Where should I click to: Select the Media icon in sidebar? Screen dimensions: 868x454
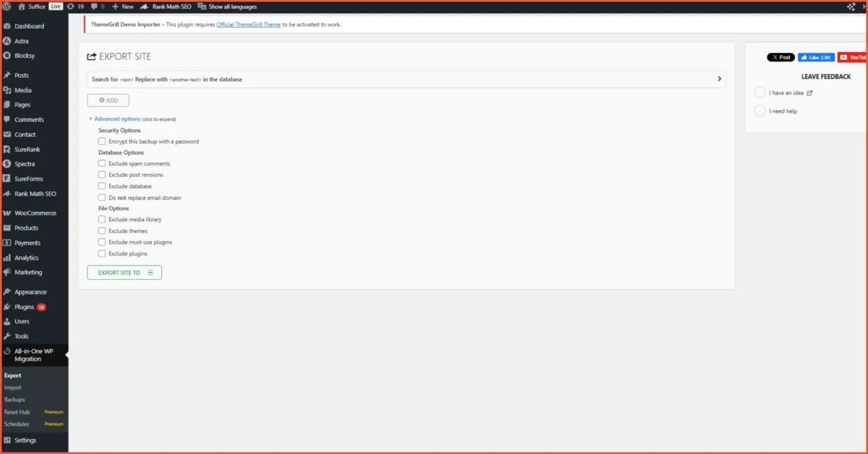click(7, 90)
